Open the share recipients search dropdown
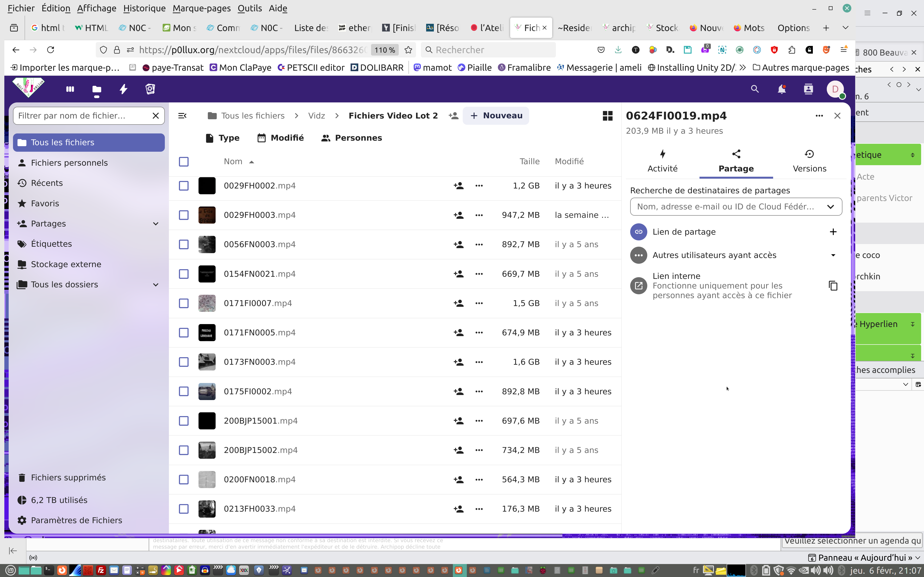The width and height of the screenshot is (924, 577). pyautogui.click(x=830, y=207)
